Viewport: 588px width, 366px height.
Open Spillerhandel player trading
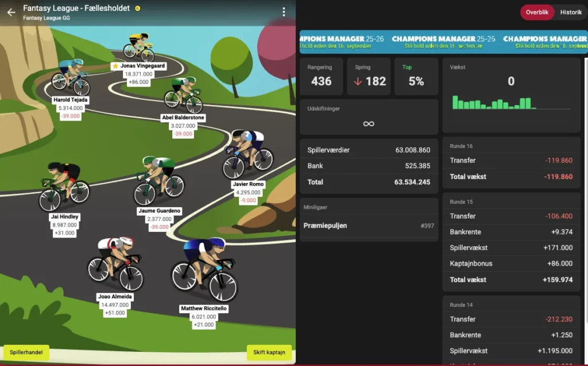click(x=26, y=352)
